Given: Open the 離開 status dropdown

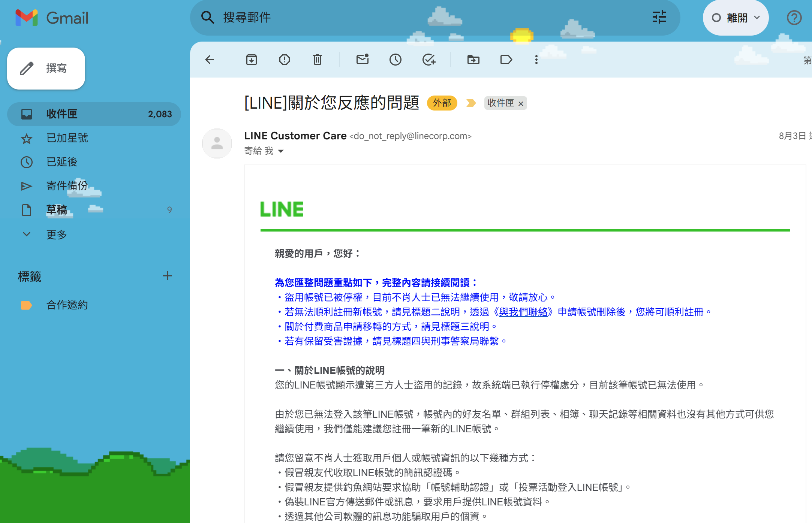Looking at the screenshot, I should 736,18.
